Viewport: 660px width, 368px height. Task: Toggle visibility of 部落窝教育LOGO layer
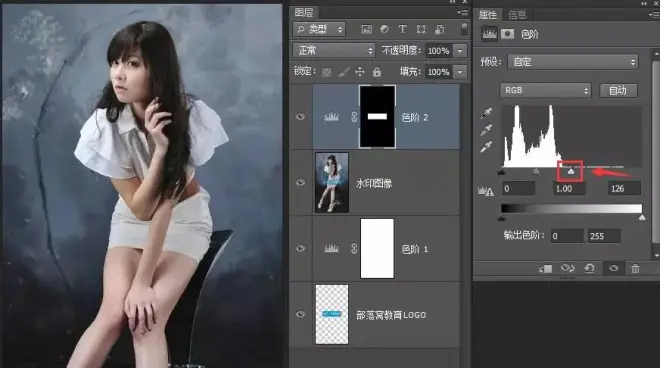(300, 314)
